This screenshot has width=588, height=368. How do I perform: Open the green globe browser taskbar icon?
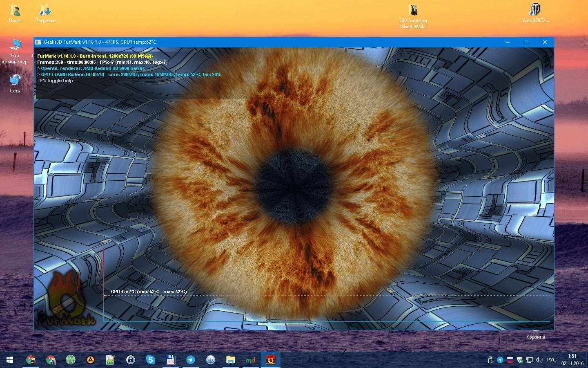pos(71,360)
